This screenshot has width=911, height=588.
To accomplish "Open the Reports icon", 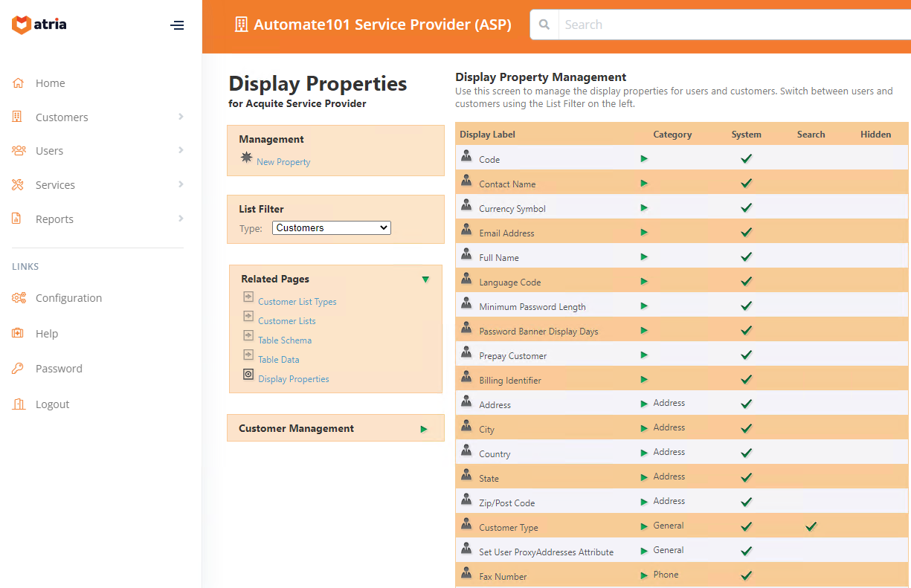I will point(17,219).
